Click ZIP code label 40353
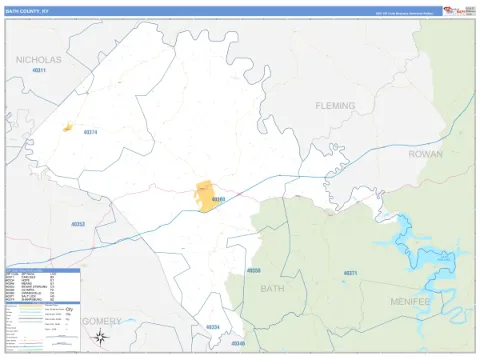This screenshot has height=360, width=480. tap(78, 224)
